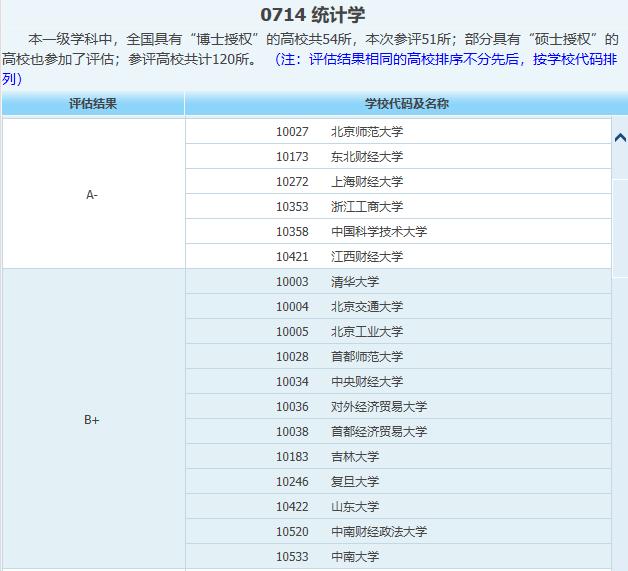Click the blue note about 学校代码排列
Viewport: 628px width, 571px height.
[x=309, y=69]
